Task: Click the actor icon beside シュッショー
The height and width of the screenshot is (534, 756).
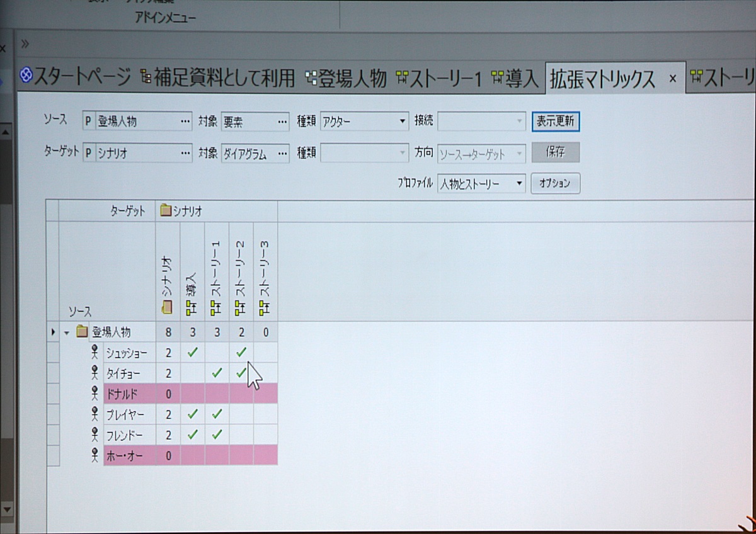Action: tap(95, 353)
